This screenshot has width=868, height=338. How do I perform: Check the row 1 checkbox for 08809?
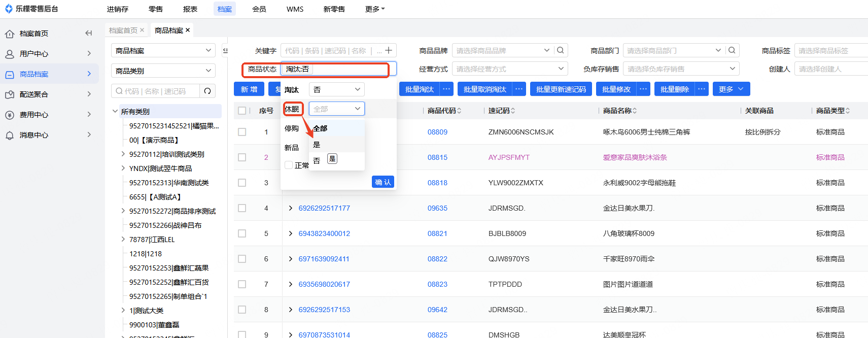[x=242, y=132]
